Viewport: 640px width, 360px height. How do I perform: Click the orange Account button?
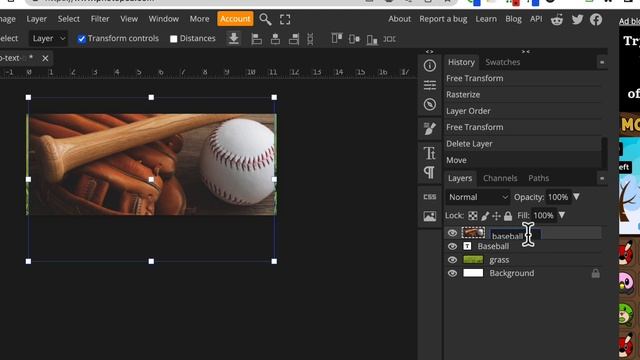(235, 19)
